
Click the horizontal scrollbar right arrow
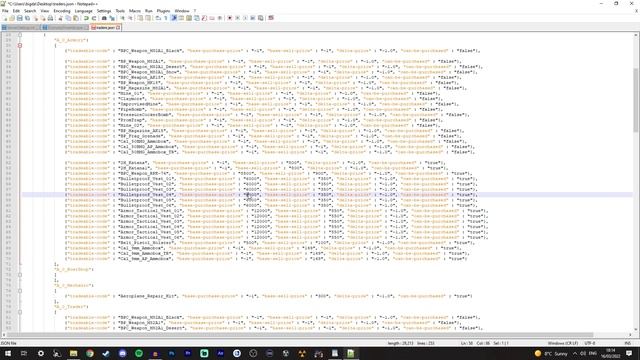pos(630,335)
